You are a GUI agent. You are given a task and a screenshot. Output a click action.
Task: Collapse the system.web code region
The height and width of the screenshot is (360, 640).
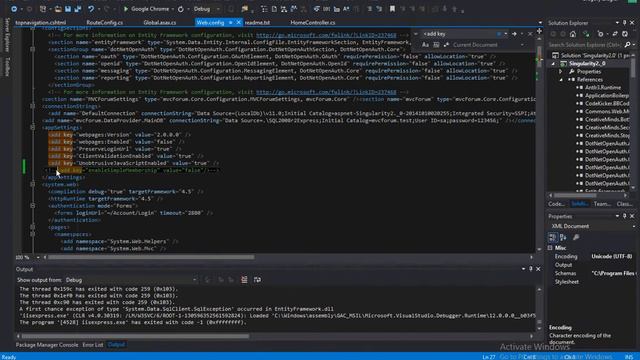coord(33,184)
